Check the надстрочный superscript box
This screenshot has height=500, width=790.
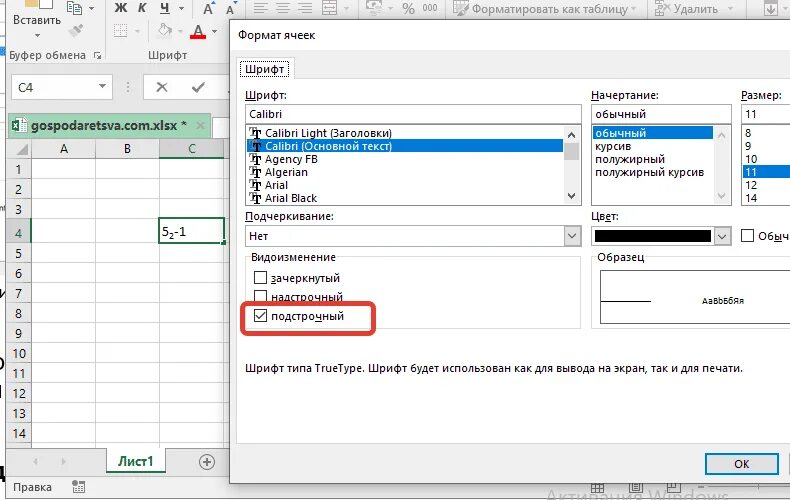(x=260, y=296)
